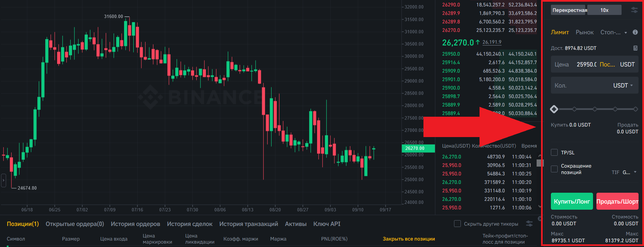644x247 pixels.
Task: Click ask price 26289.9 in order book
Action: (x=451, y=13)
